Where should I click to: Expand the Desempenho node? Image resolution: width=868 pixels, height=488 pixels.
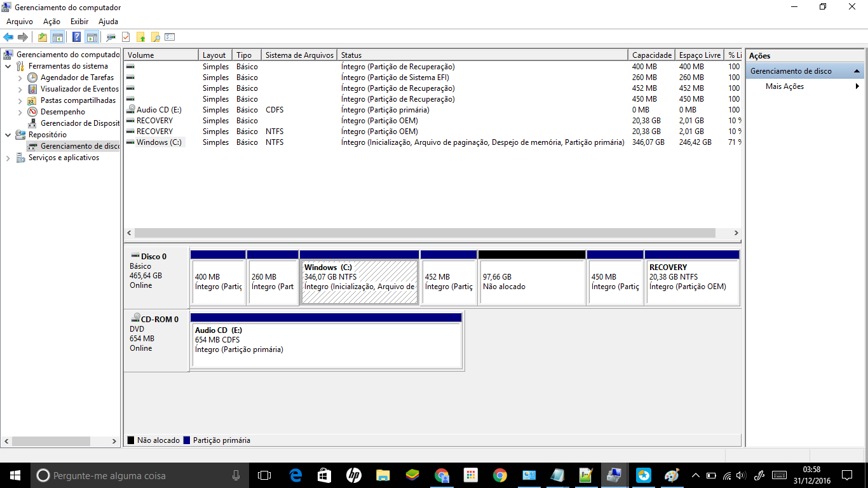20,112
